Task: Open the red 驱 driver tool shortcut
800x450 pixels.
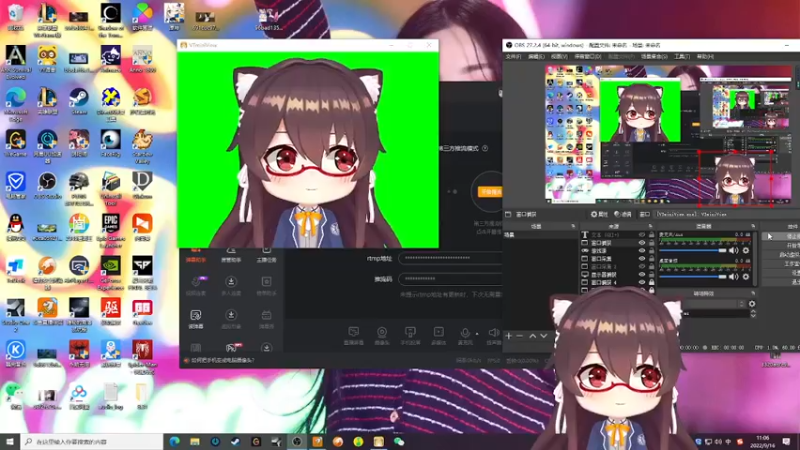Action: [111, 312]
